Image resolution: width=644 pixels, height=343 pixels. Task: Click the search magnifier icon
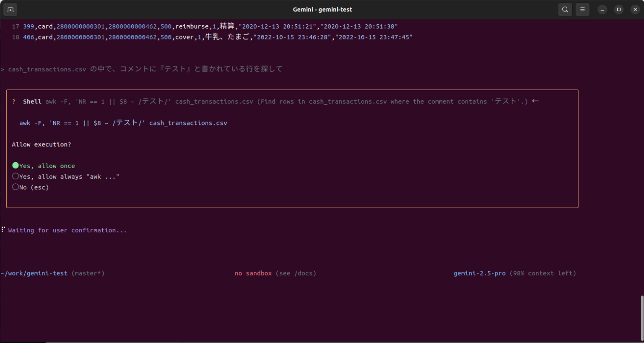coord(565,9)
